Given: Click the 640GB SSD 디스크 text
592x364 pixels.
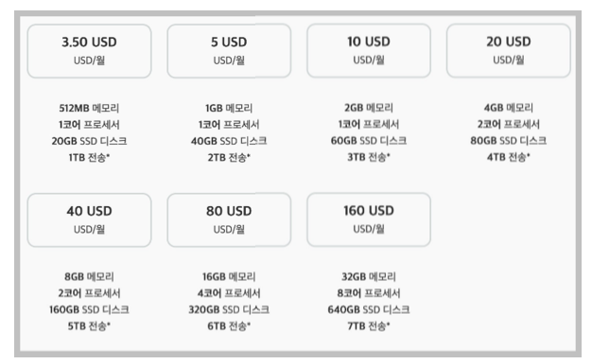Looking at the screenshot, I should tap(369, 309).
